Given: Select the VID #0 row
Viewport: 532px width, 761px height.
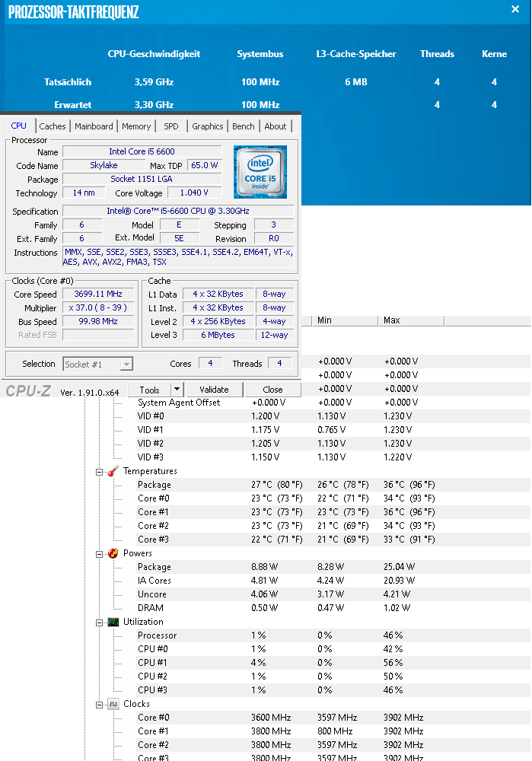Looking at the screenshot, I should click(x=333, y=416).
